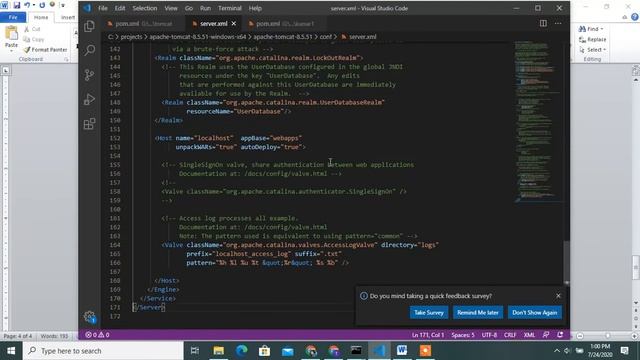
Task: Click the CRLF line ending status item
Action: [x=510, y=335]
